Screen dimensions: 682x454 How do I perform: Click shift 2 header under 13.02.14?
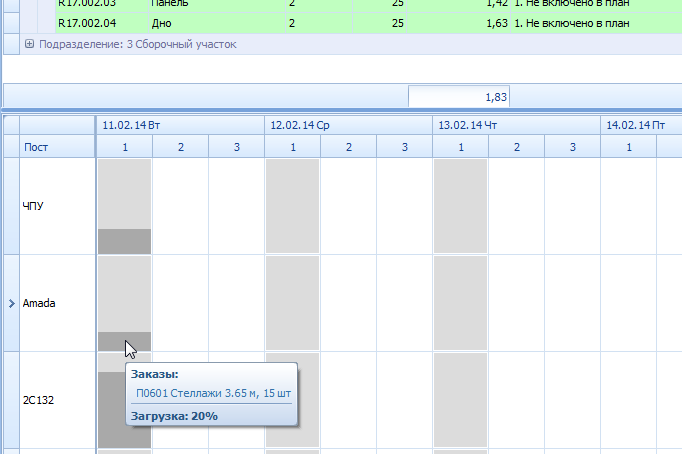[516, 148]
